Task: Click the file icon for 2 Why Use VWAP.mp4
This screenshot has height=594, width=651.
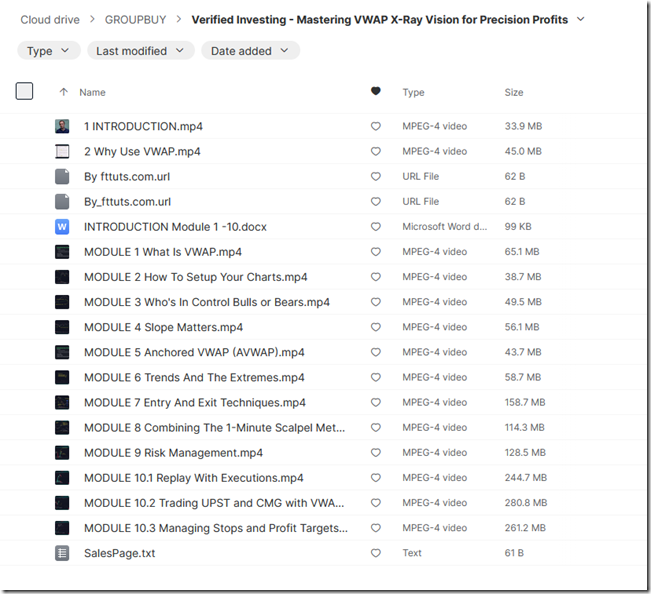Action: [62, 152]
